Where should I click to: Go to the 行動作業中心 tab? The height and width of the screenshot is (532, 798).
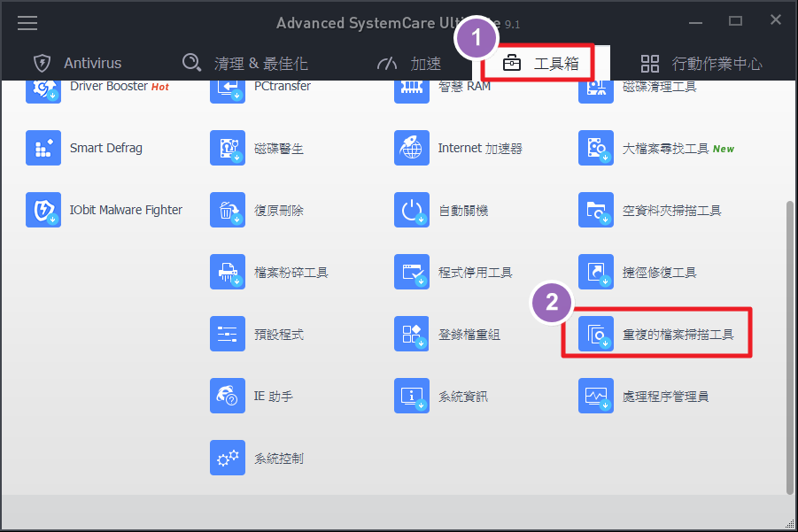point(701,63)
